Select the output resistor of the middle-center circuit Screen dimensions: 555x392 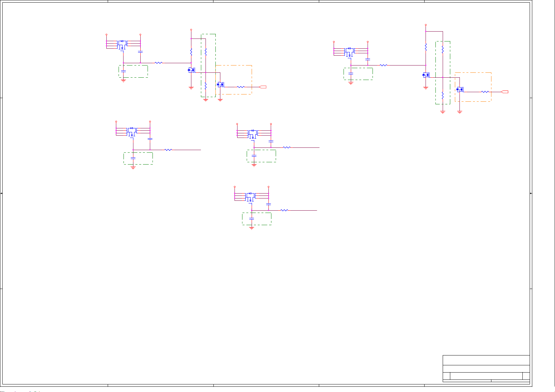click(287, 147)
